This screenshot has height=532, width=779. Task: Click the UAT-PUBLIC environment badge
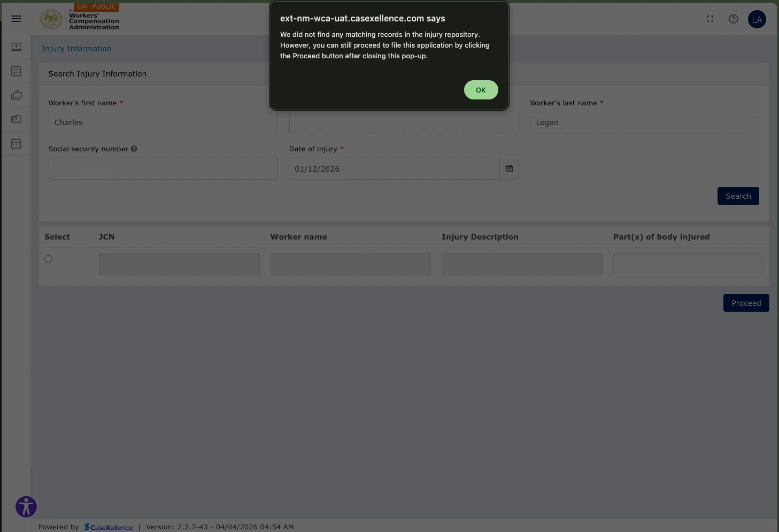(96, 6)
